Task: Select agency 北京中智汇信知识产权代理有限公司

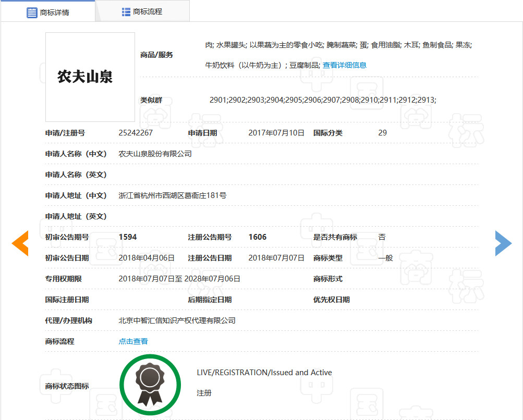Action: coord(177,320)
